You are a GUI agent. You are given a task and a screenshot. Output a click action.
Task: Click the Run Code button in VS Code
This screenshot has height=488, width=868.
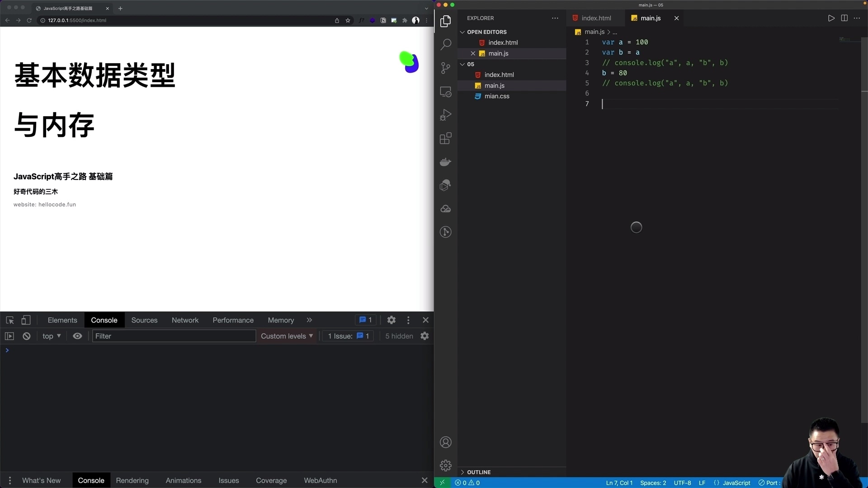click(831, 18)
